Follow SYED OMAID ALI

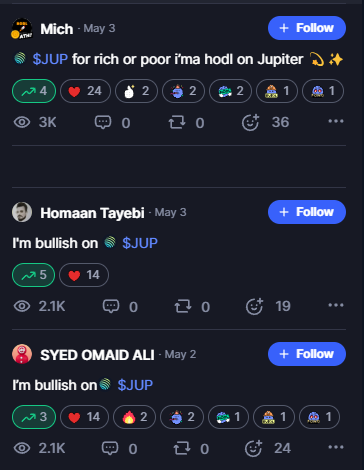[x=307, y=354]
